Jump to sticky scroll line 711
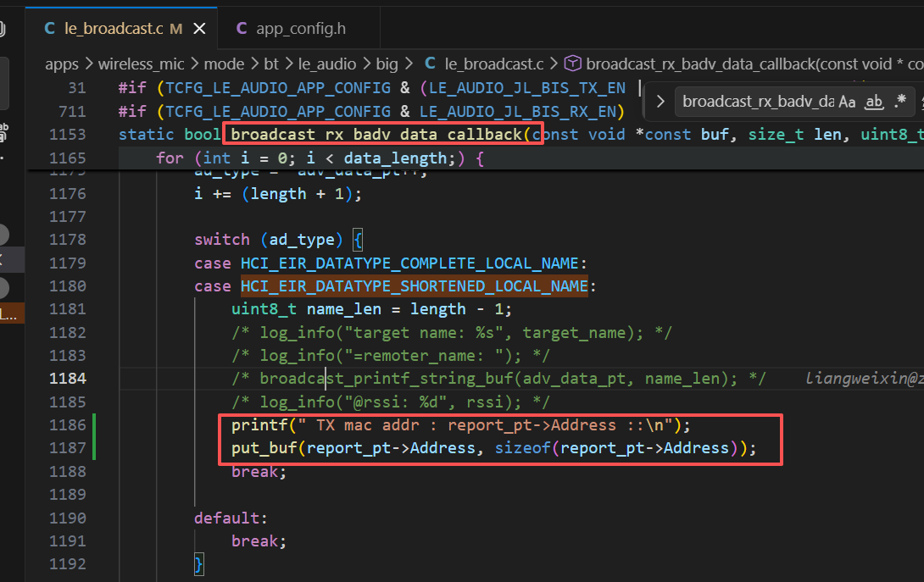 click(475, 111)
